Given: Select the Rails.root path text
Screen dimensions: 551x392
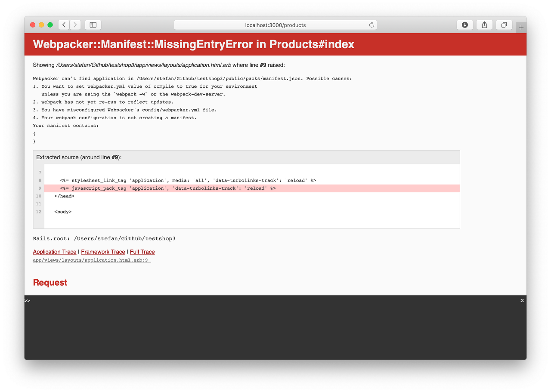Looking at the screenshot, I should 104,238.
